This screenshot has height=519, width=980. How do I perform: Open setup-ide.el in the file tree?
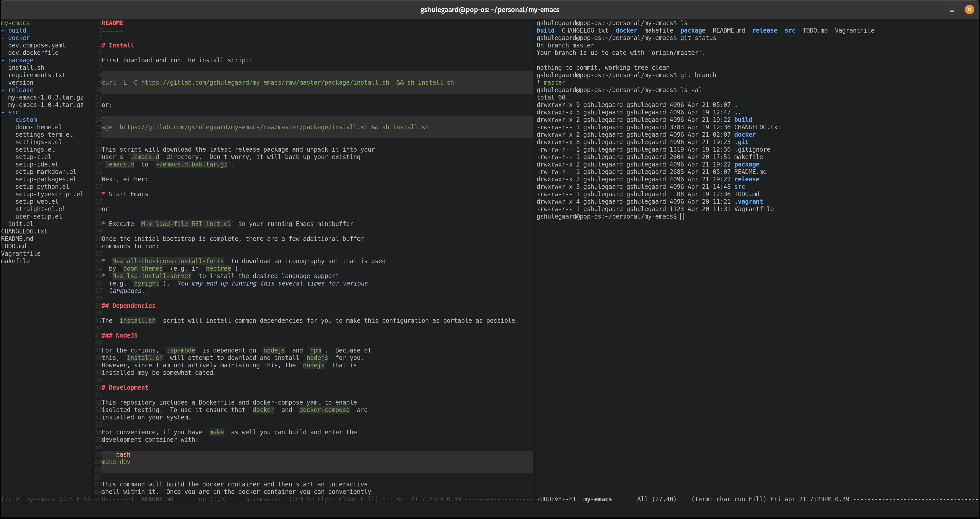[37, 164]
